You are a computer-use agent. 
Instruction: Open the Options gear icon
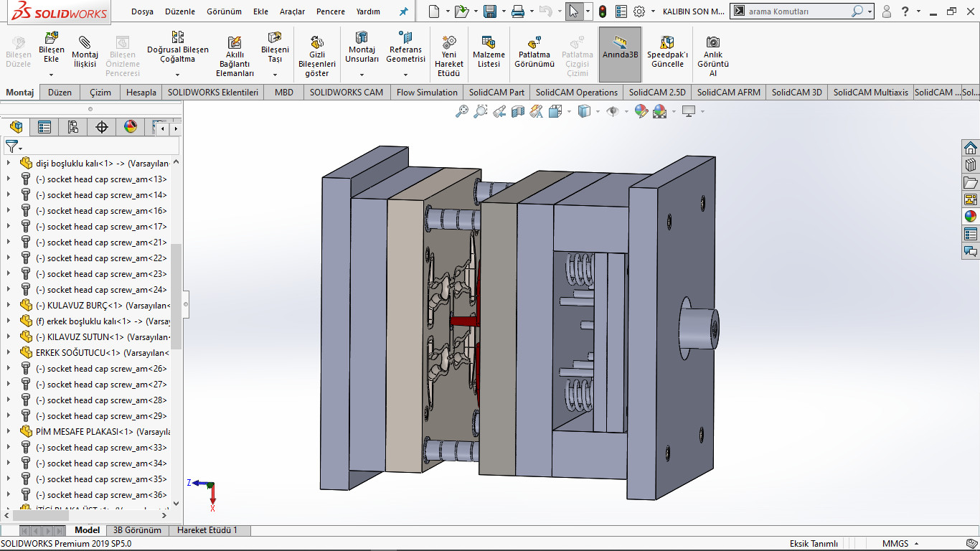[639, 11]
